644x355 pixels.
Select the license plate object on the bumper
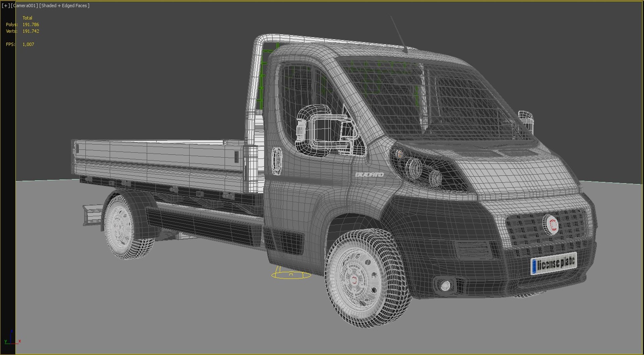point(554,263)
